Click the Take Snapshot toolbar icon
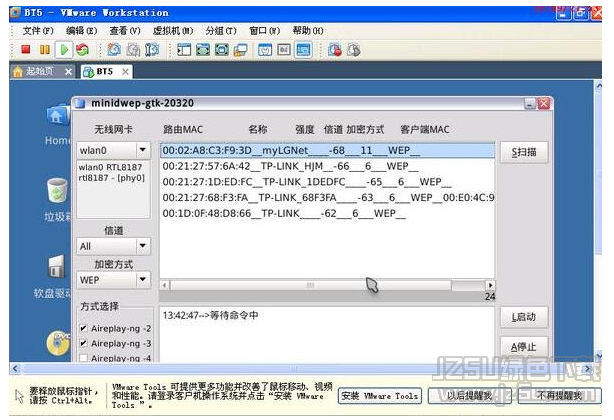Image resolution: width=614 pixels, height=420 pixels. 114,50
